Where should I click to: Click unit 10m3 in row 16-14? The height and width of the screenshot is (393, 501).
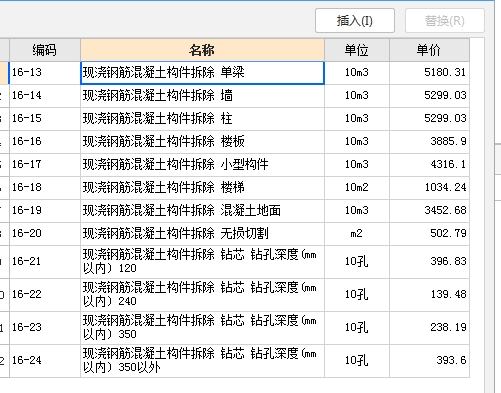[x=357, y=96]
